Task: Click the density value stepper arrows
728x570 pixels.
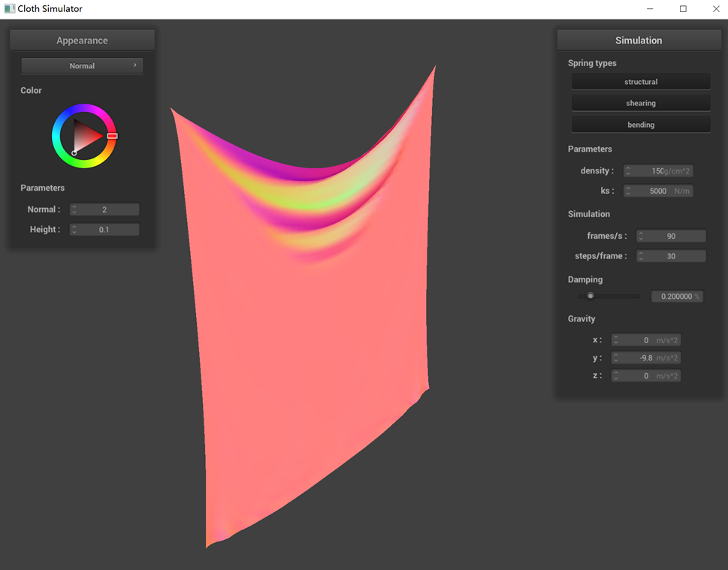Action: 628,171
